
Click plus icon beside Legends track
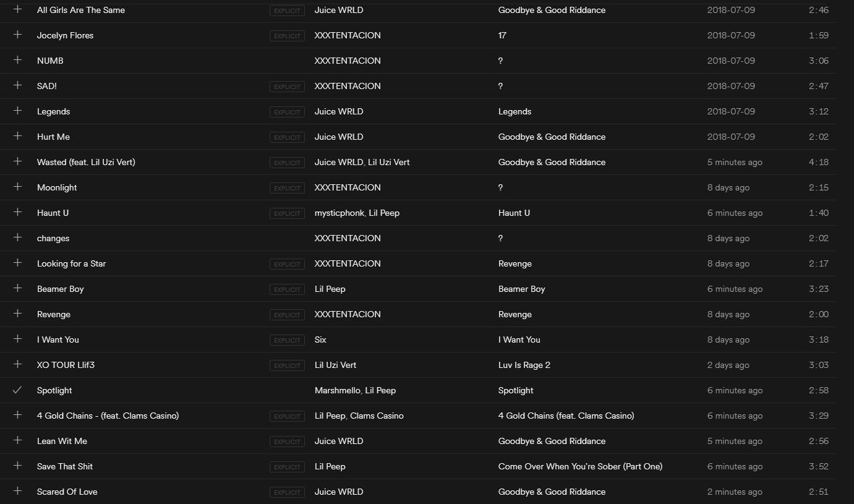[17, 111]
